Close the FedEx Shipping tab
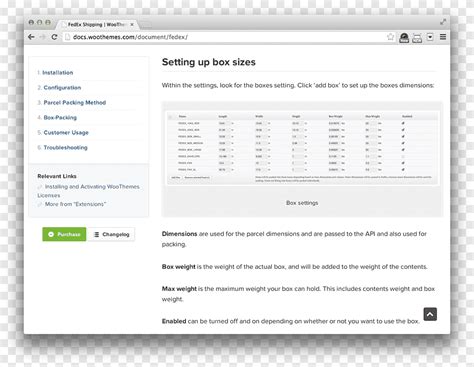 pyautogui.click(x=132, y=25)
